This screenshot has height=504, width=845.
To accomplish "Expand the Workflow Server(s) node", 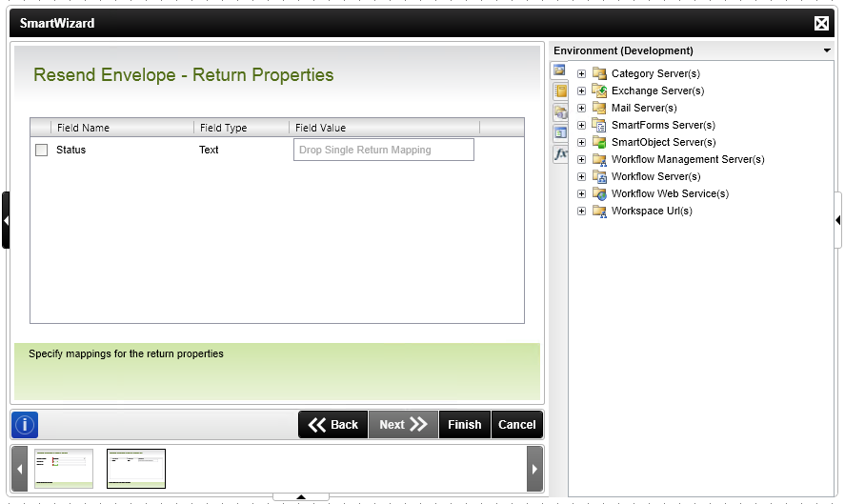I will [581, 177].
